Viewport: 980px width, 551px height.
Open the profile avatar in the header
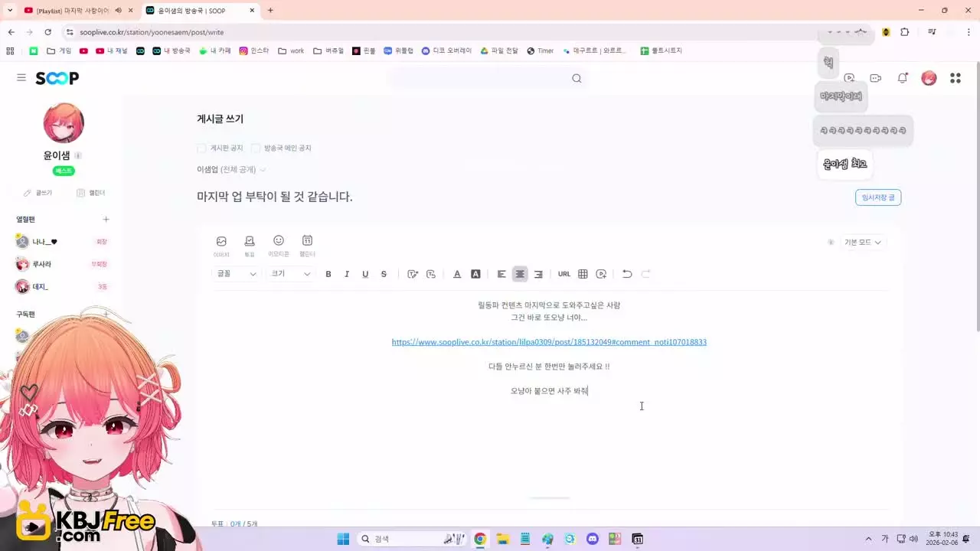929,78
